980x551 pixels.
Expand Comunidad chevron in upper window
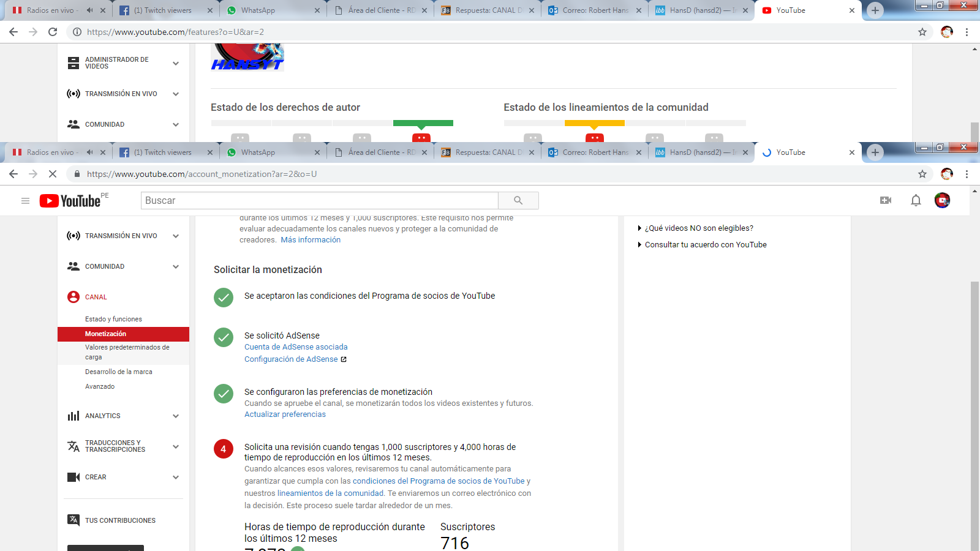point(176,124)
